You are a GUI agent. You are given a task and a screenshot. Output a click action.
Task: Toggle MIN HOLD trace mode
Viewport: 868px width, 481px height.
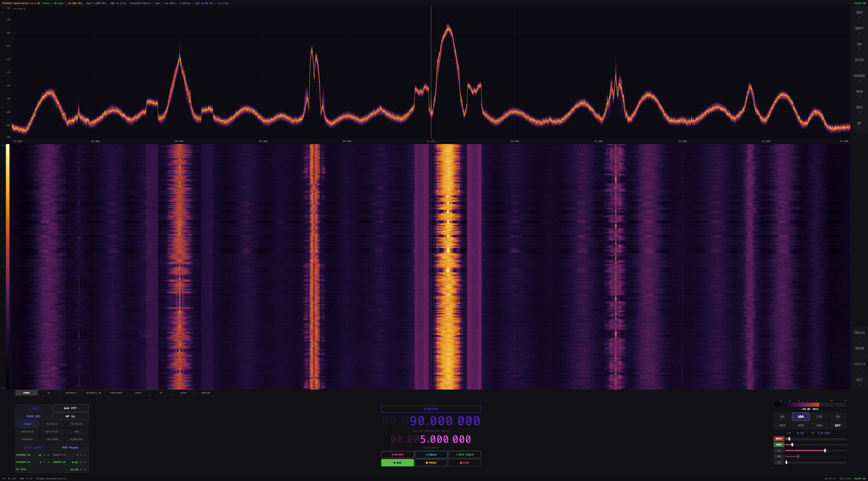click(x=27, y=432)
